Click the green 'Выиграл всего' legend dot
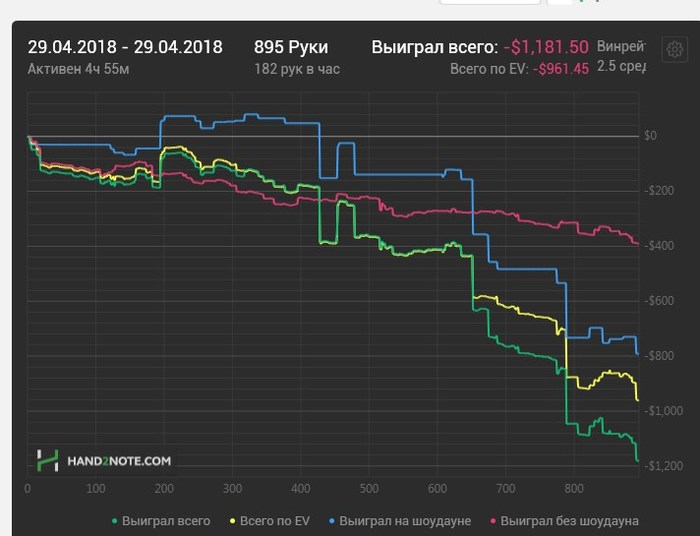Screen dimensions: 700x536 coord(115,521)
